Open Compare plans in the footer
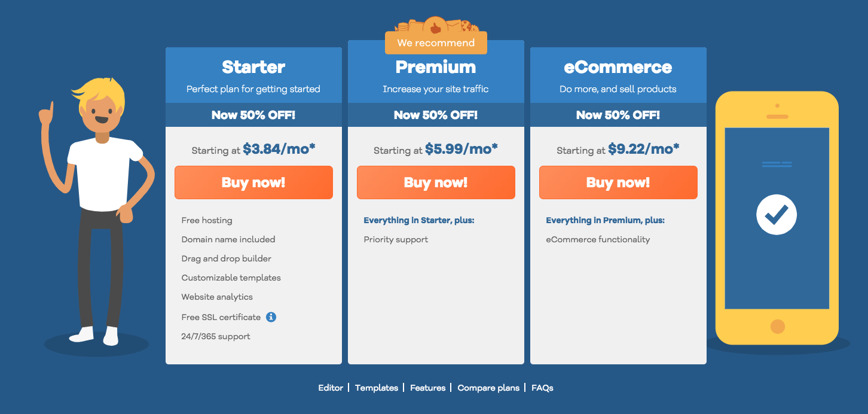Screen dimensions: 868x414 pyautogui.click(x=488, y=388)
